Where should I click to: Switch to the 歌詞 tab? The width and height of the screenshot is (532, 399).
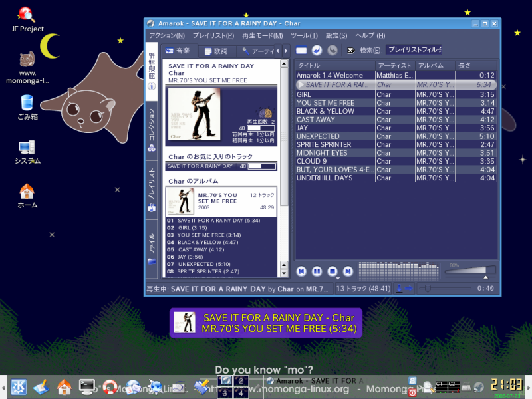(216, 51)
